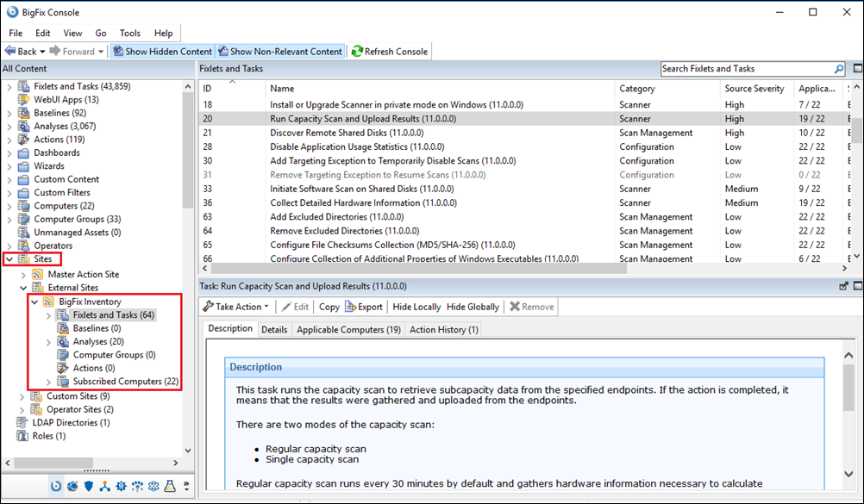Select Subscribed Computers (22) tree item

point(126,382)
